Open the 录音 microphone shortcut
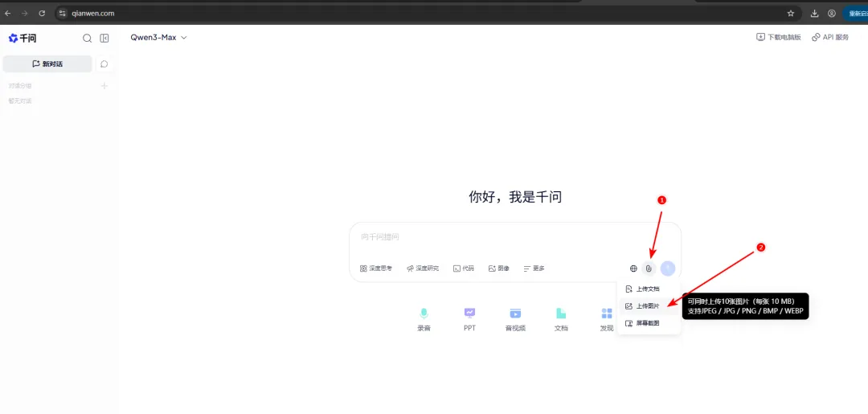Viewport: 868px width, 414px height. [x=424, y=319]
